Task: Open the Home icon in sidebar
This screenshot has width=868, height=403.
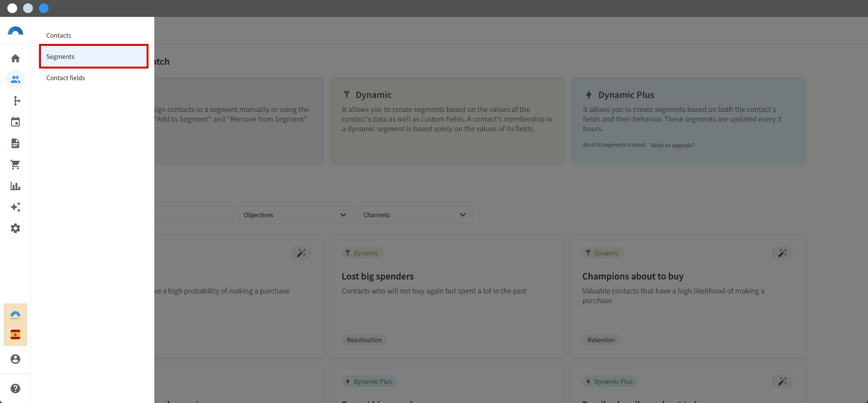Action: pos(15,58)
